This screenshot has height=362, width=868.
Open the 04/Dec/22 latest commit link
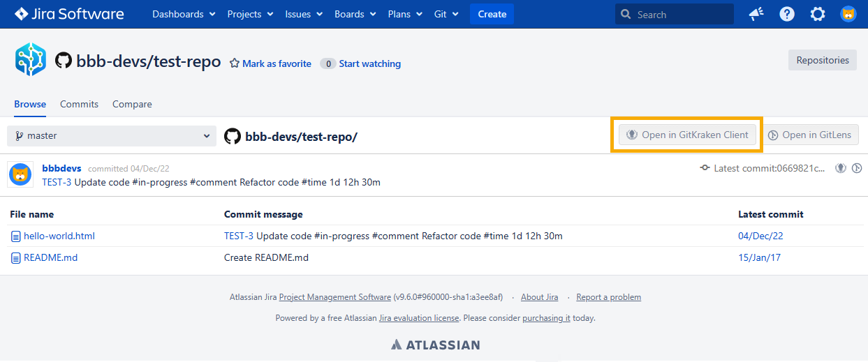click(x=760, y=236)
